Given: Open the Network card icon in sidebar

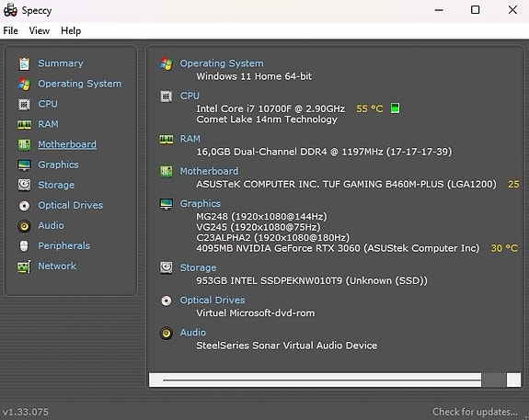Looking at the screenshot, I should [24, 267].
